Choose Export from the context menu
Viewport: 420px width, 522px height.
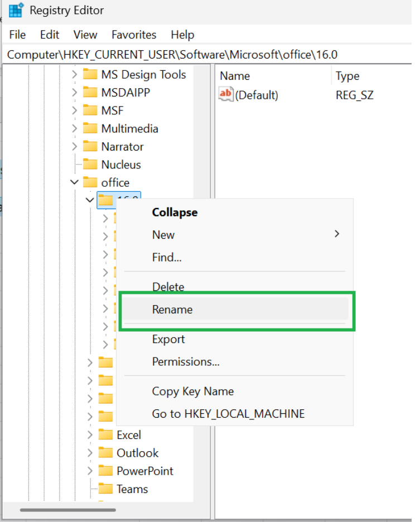tap(235, 339)
